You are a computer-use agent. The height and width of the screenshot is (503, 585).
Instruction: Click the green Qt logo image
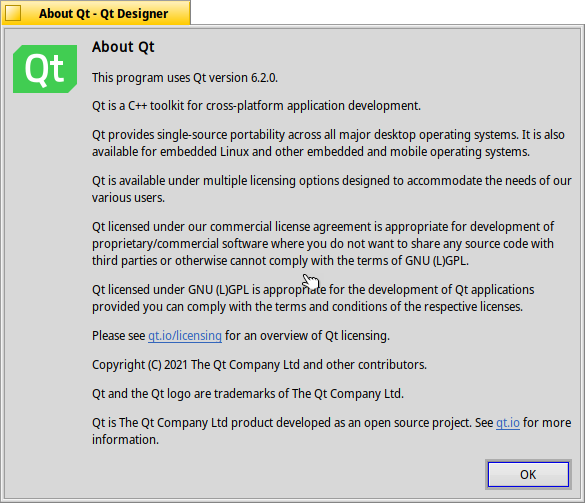(x=45, y=69)
